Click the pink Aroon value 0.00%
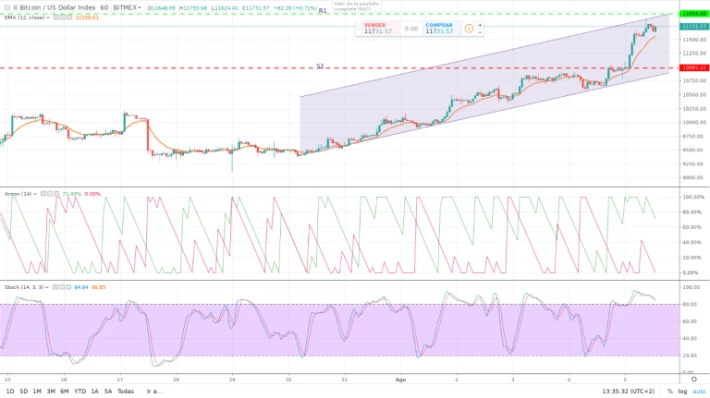Viewport: 710px width, 398px height. pyautogui.click(x=92, y=194)
